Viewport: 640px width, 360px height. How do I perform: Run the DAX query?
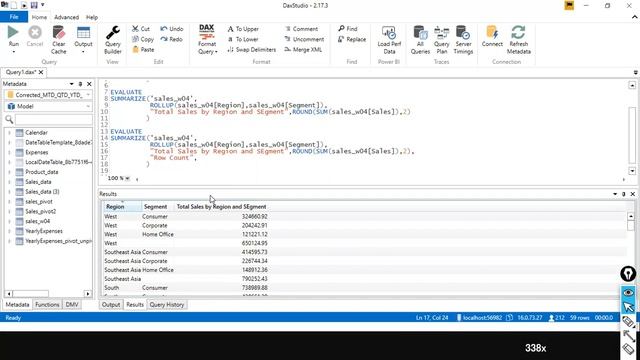point(13,36)
